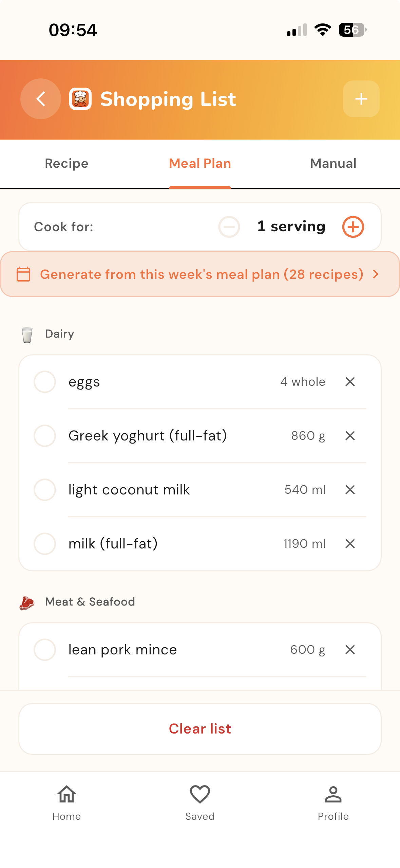
Task: Remove eggs from the shopping list
Action: tap(350, 382)
